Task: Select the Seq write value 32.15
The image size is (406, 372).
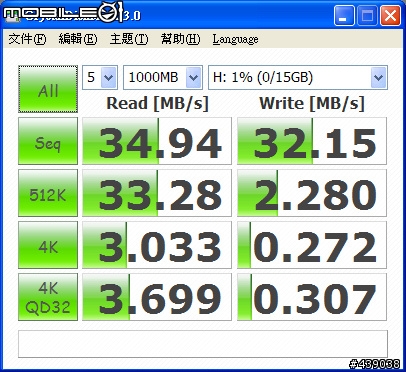Action: (x=312, y=141)
